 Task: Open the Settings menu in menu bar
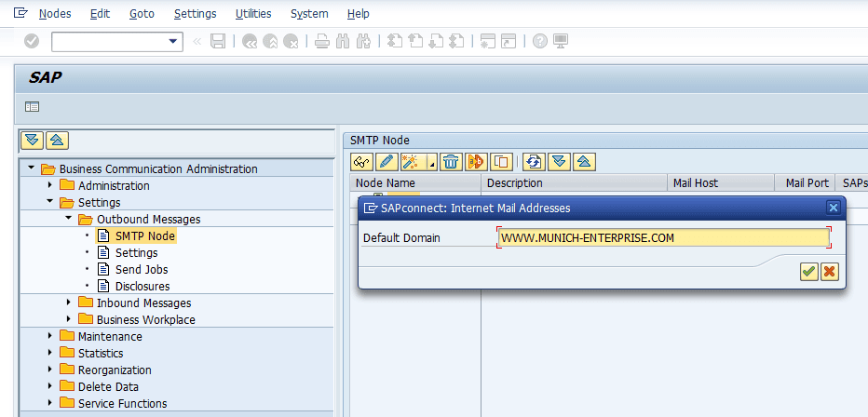196,14
